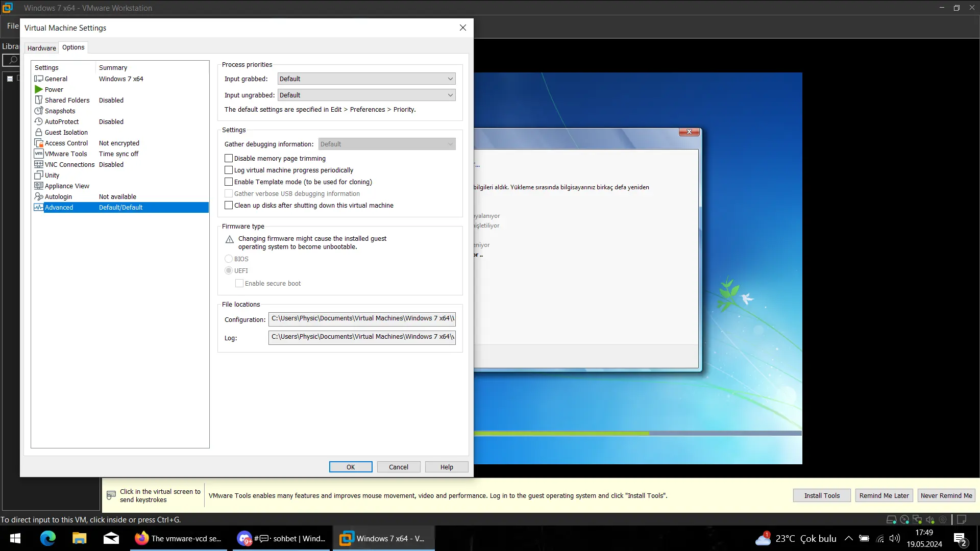The height and width of the screenshot is (551, 980).
Task: Click the Guest Isolation padlock icon
Action: click(39, 132)
